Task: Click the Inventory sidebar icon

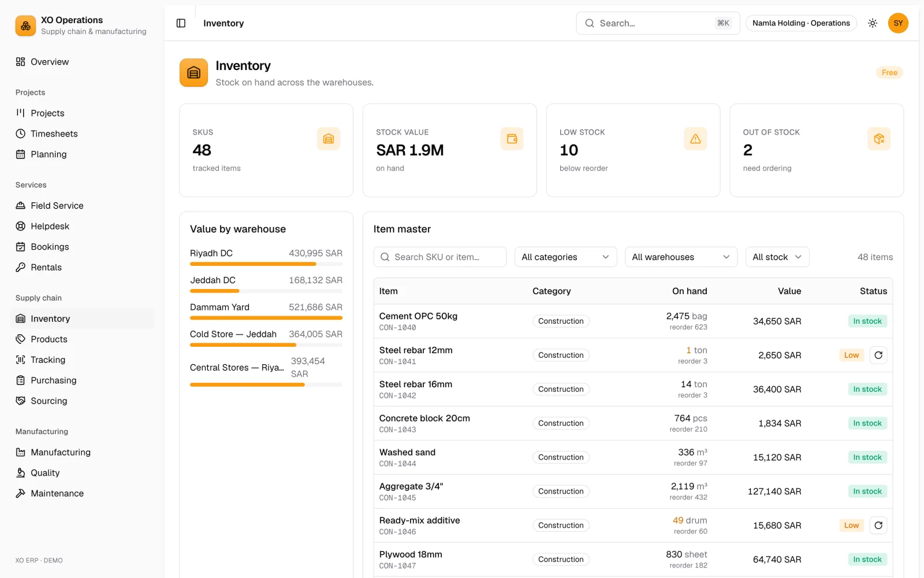Action: (x=21, y=318)
